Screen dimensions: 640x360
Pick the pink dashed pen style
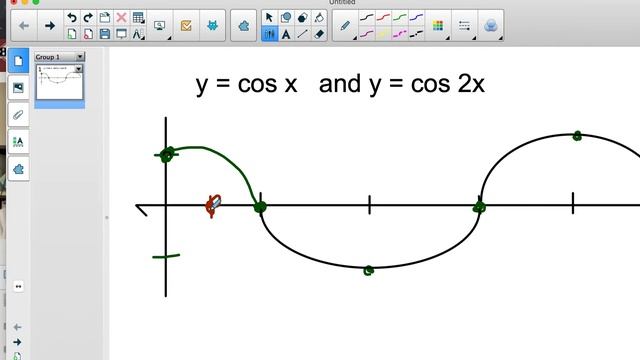tap(400, 34)
